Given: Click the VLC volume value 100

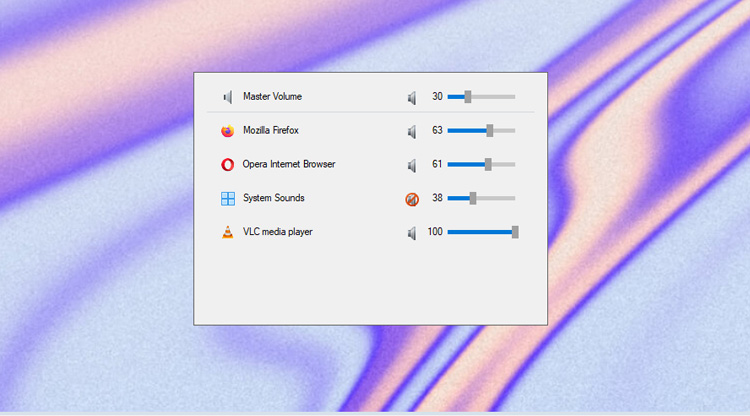Looking at the screenshot, I should coord(435,232).
